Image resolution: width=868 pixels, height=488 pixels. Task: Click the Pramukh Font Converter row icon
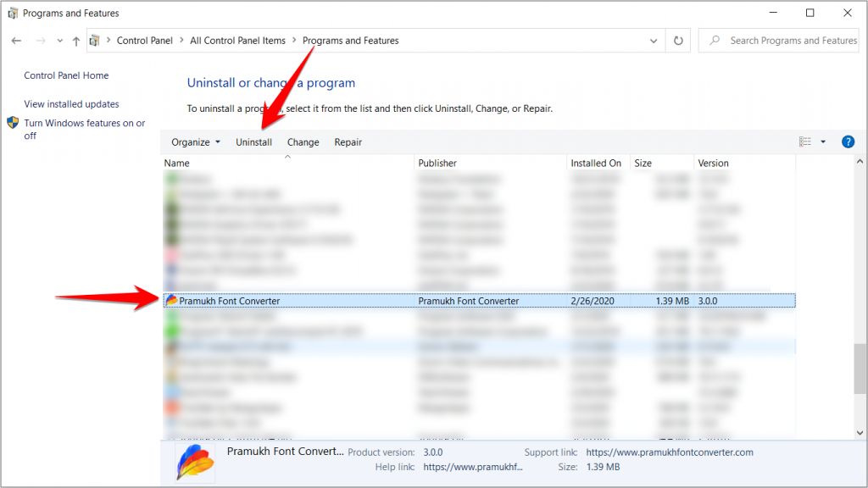pyautogui.click(x=171, y=301)
